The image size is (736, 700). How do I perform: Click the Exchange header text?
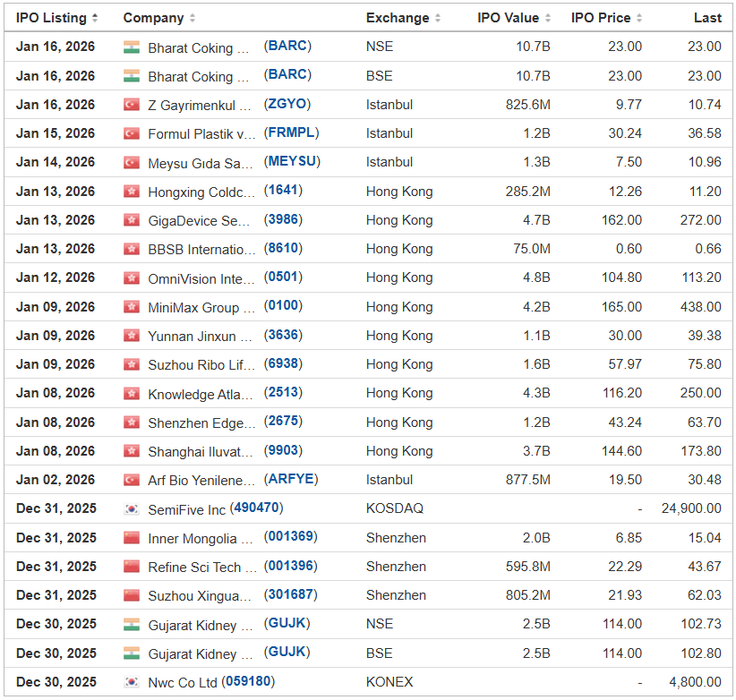pos(398,18)
